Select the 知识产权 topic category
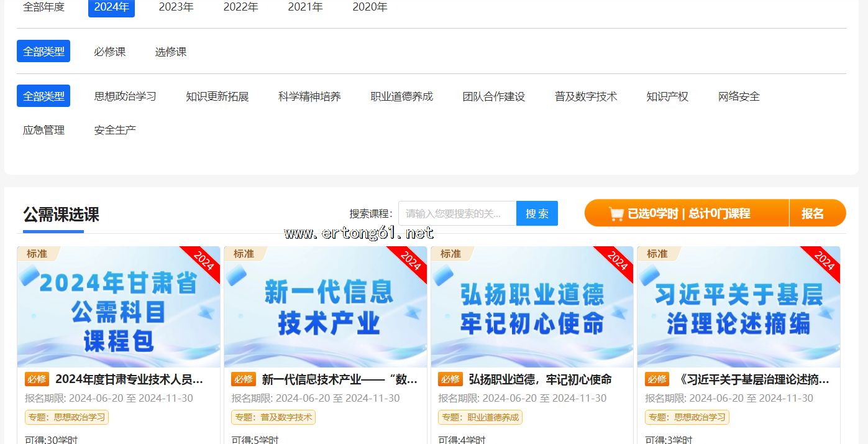 (667, 96)
